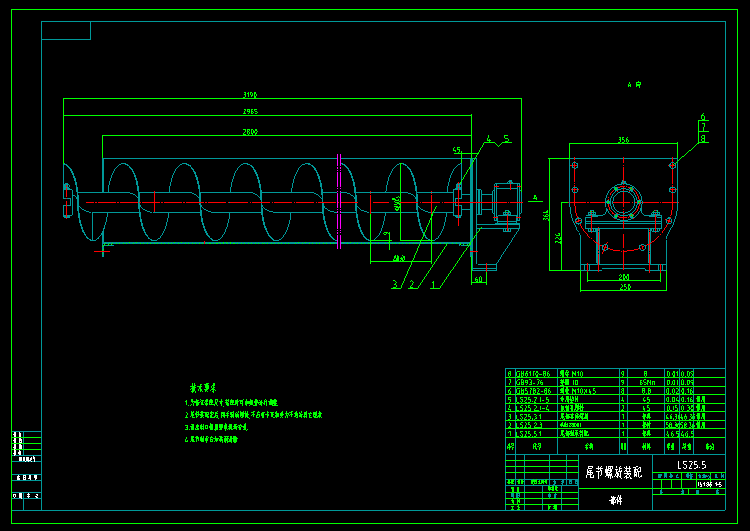The width and height of the screenshot is (750, 531).
Task: Pick GB5782-86 in the parts list
Action: coord(533,391)
